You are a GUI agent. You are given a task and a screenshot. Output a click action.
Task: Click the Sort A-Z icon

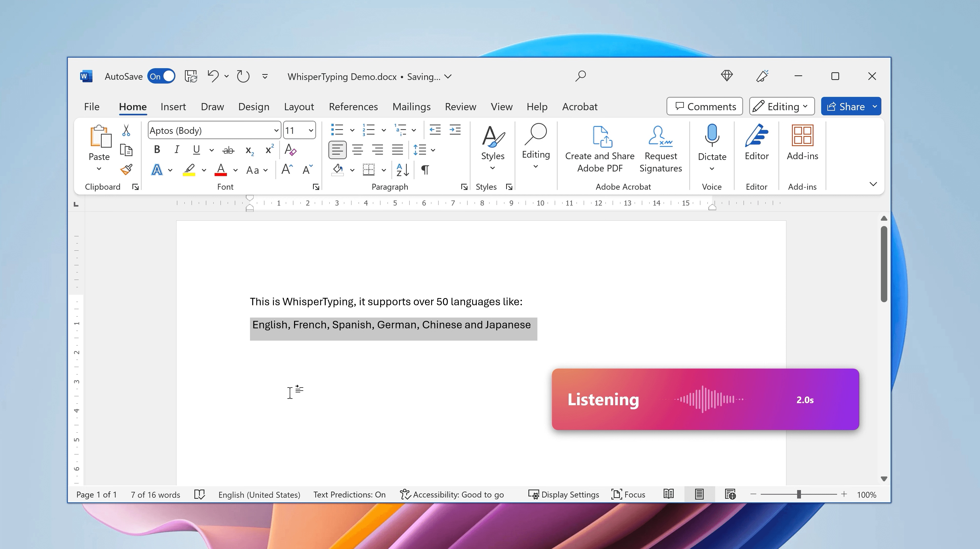click(x=402, y=169)
